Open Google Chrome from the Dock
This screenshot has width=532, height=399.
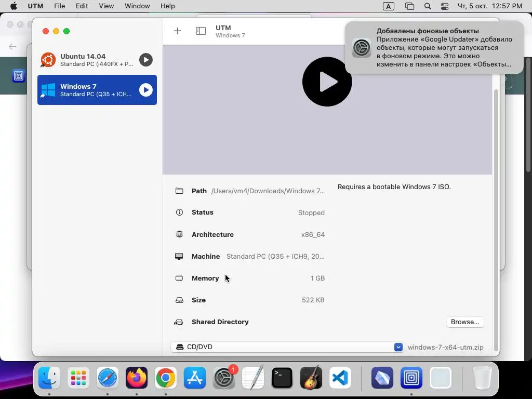[x=166, y=378]
